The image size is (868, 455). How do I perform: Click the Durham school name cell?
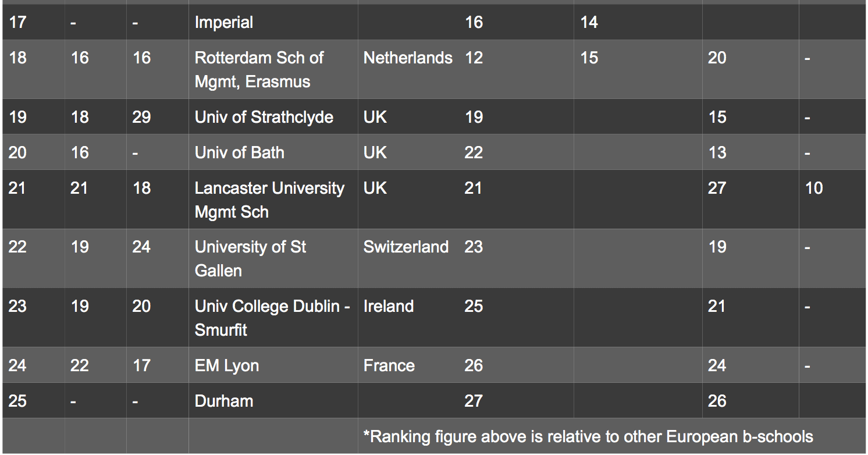tap(273, 401)
